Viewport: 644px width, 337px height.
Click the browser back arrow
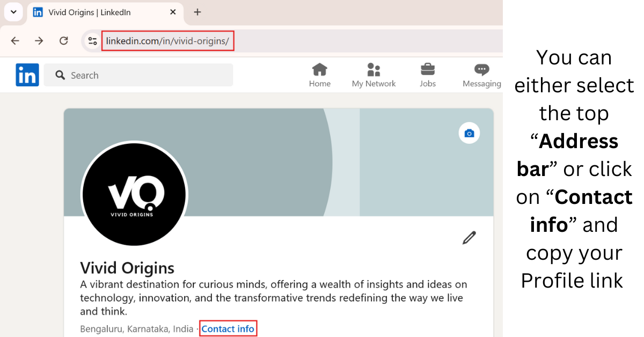click(x=15, y=41)
